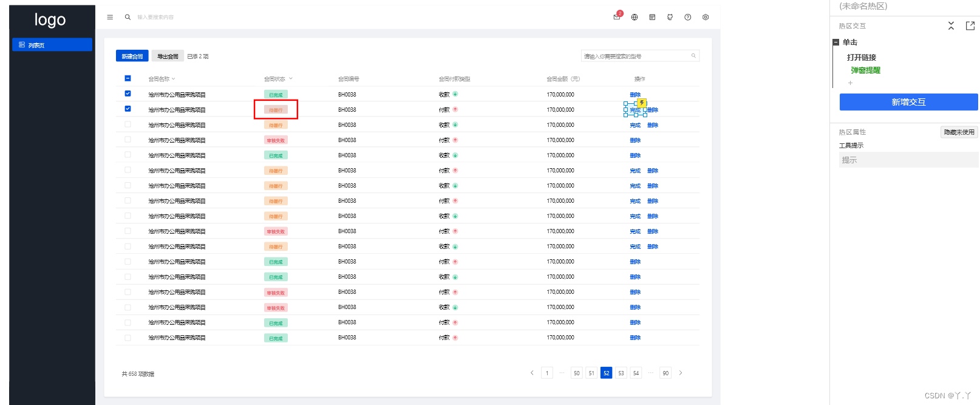Click 删除 link in the last table row
Image resolution: width=980 pixels, height=405 pixels.
click(x=635, y=338)
